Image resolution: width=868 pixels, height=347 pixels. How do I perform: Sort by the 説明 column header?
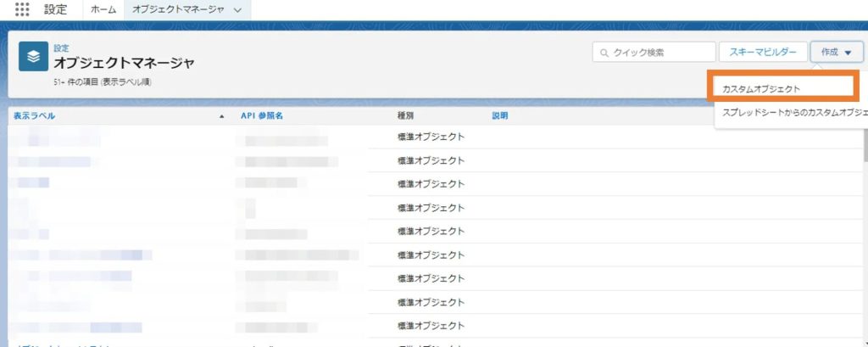pos(500,116)
